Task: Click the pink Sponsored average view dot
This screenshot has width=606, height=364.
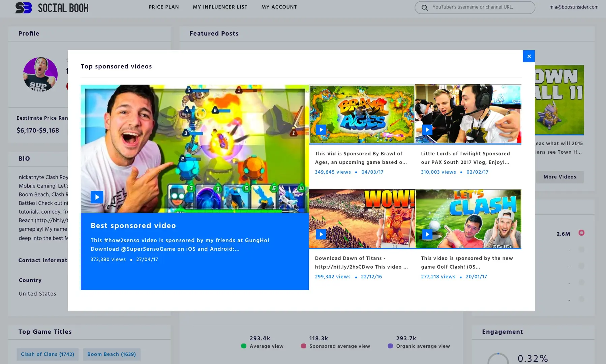Action: (303, 346)
